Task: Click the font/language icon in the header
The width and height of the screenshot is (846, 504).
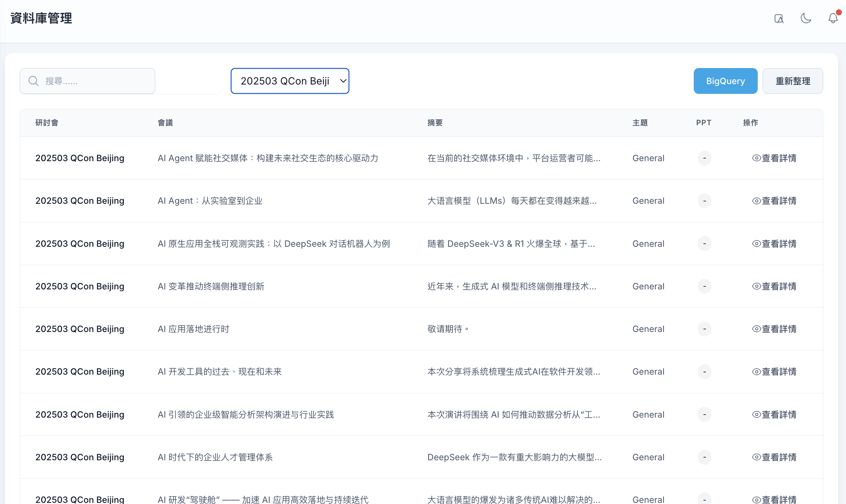Action: (779, 18)
